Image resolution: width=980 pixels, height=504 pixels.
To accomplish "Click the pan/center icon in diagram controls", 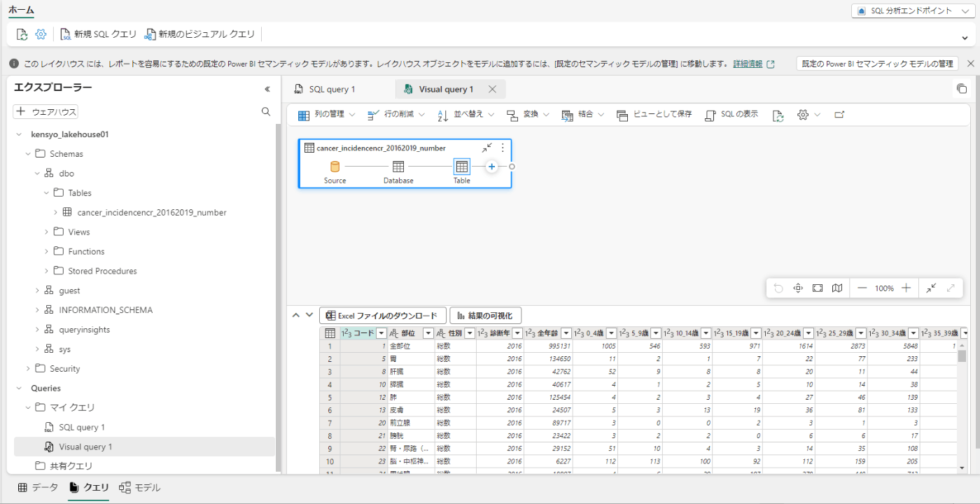I will tap(798, 288).
